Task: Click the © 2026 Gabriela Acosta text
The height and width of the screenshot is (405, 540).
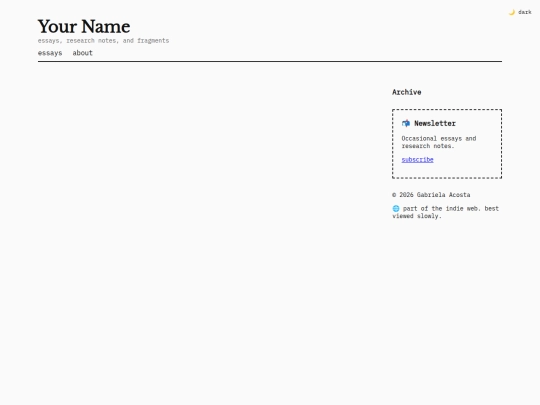Action: [431, 195]
